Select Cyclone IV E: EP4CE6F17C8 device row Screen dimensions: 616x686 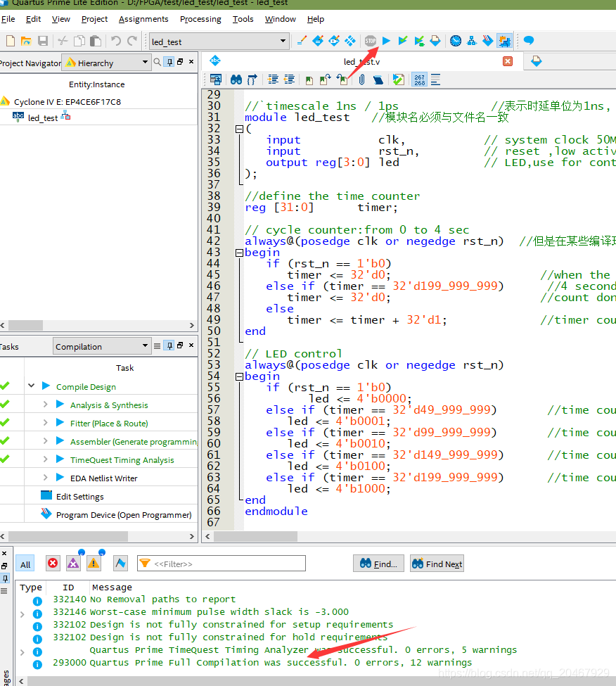tap(68, 102)
